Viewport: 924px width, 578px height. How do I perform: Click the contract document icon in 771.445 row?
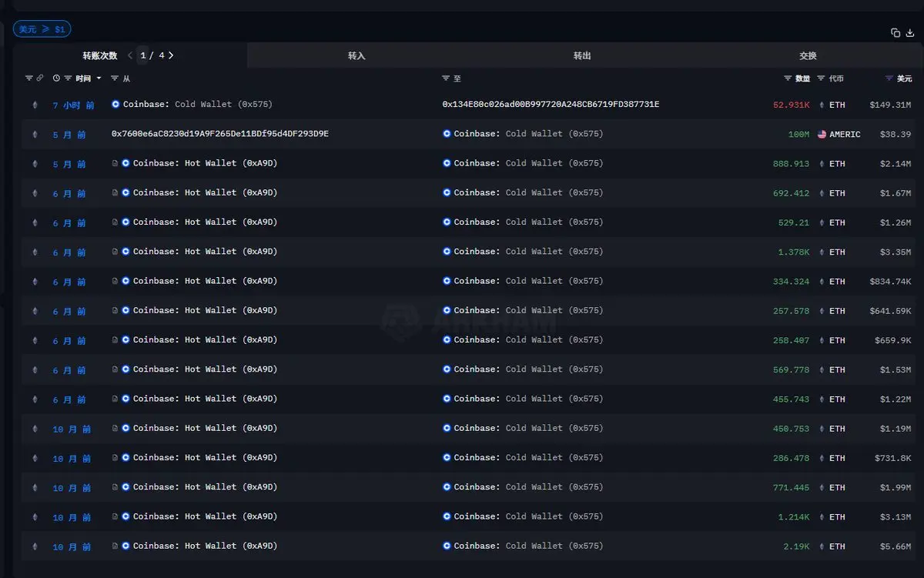115,487
